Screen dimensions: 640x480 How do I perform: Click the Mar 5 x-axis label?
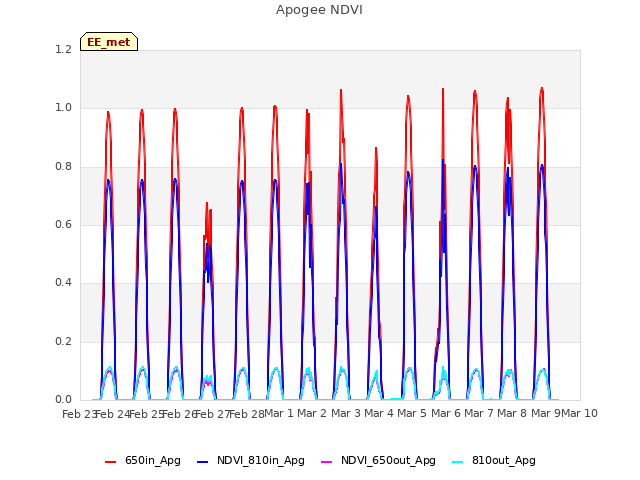[412, 413]
